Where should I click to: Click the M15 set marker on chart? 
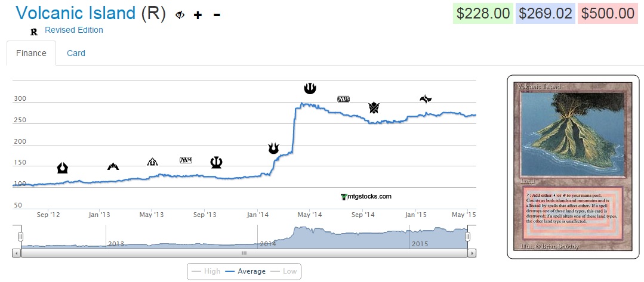pyautogui.click(x=344, y=98)
